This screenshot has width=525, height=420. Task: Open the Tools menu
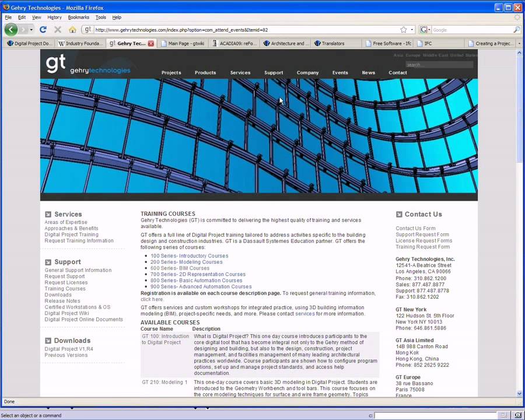pos(100,17)
